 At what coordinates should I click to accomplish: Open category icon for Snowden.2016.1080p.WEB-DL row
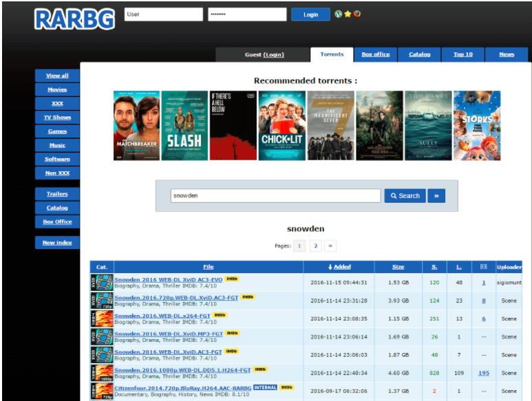[x=102, y=373]
